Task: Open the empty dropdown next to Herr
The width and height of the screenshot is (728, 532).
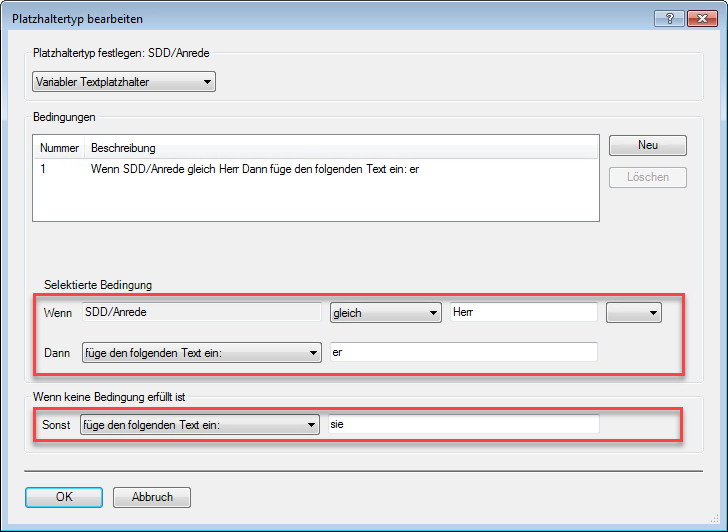Action: (x=634, y=313)
